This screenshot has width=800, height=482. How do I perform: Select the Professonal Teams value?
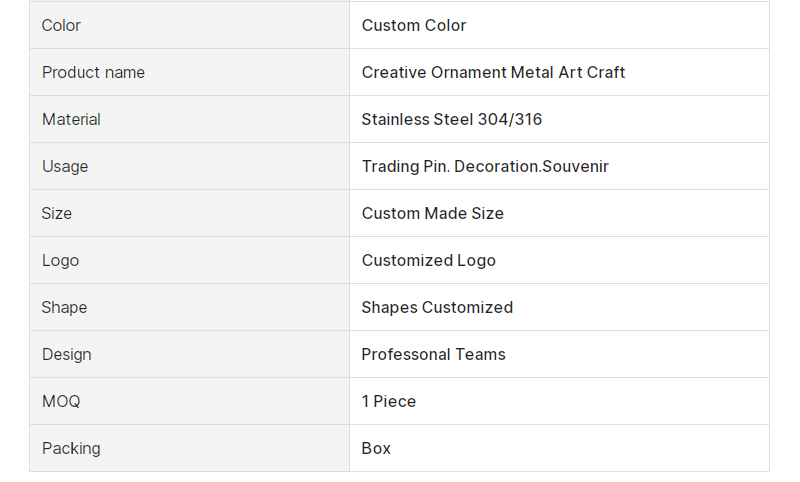(434, 354)
